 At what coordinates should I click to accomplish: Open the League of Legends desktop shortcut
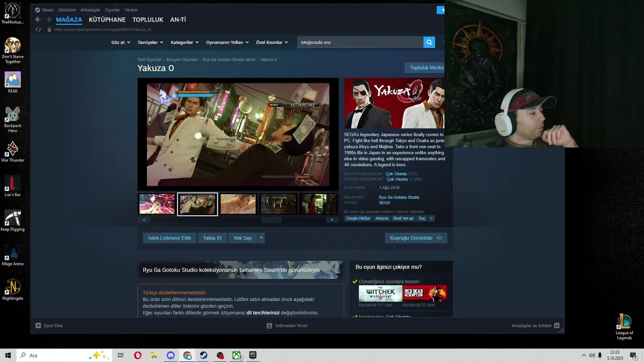click(624, 327)
